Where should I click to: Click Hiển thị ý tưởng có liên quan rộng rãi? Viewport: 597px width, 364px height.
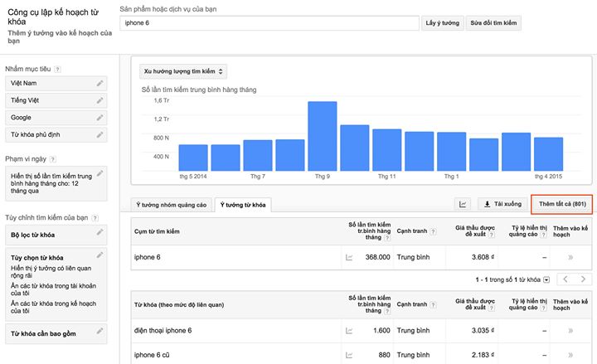pos(51,271)
